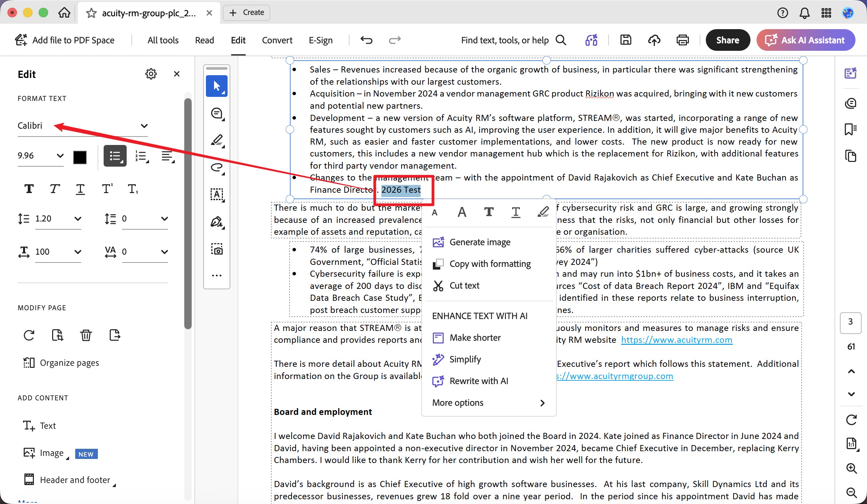Pick the snapshot camera tool
The height and width of the screenshot is (504, 867).
coord(217,249)
